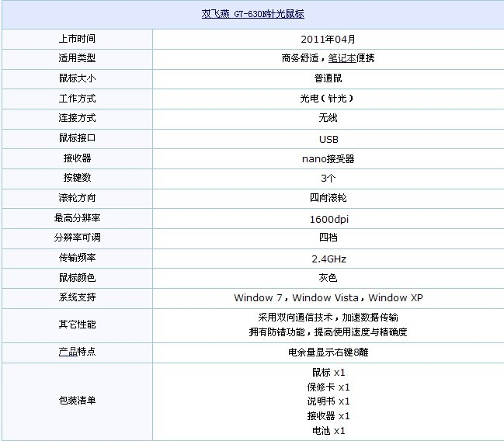Select the 滚轮方向 label cell

77,198
